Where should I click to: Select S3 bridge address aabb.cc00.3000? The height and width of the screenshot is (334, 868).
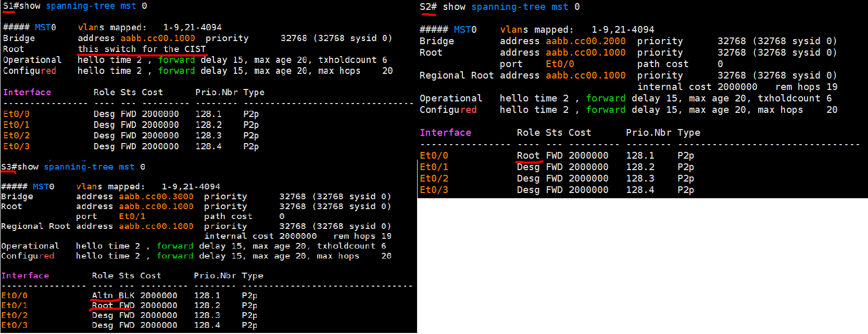click(156, 196)
